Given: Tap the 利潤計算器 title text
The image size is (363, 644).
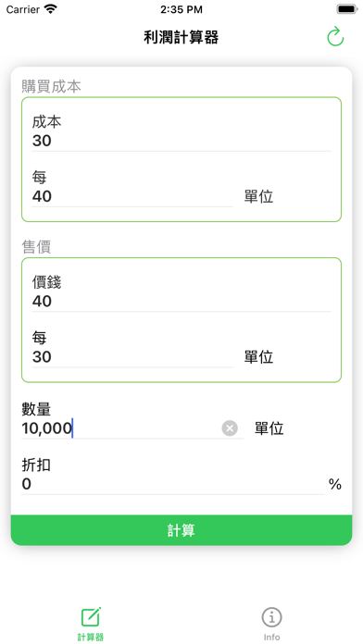Looking at the screenshot, I should coord(181,37).
